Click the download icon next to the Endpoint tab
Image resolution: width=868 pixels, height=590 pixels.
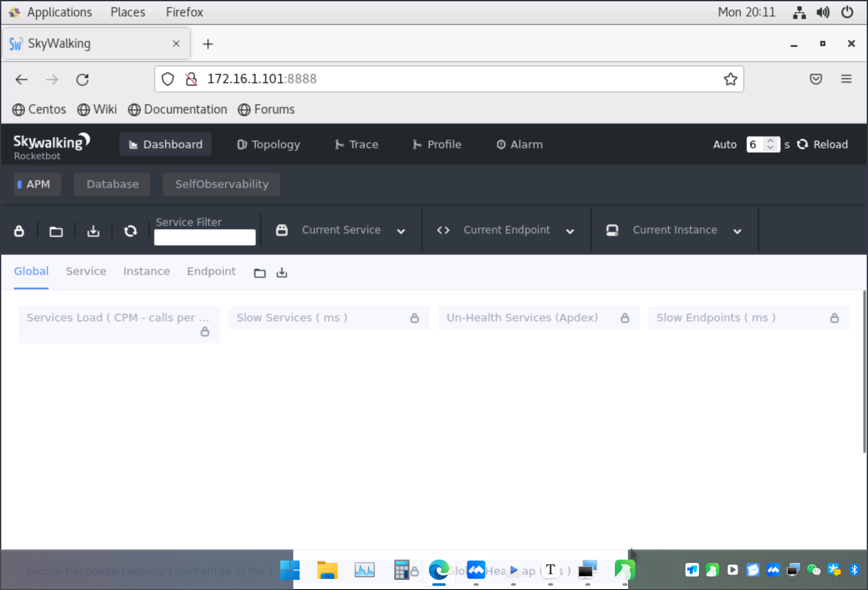click(281, 272)
